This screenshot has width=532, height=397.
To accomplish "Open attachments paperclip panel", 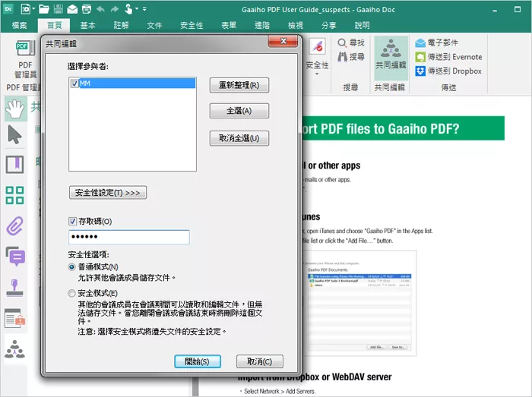I will pos(14,225).
